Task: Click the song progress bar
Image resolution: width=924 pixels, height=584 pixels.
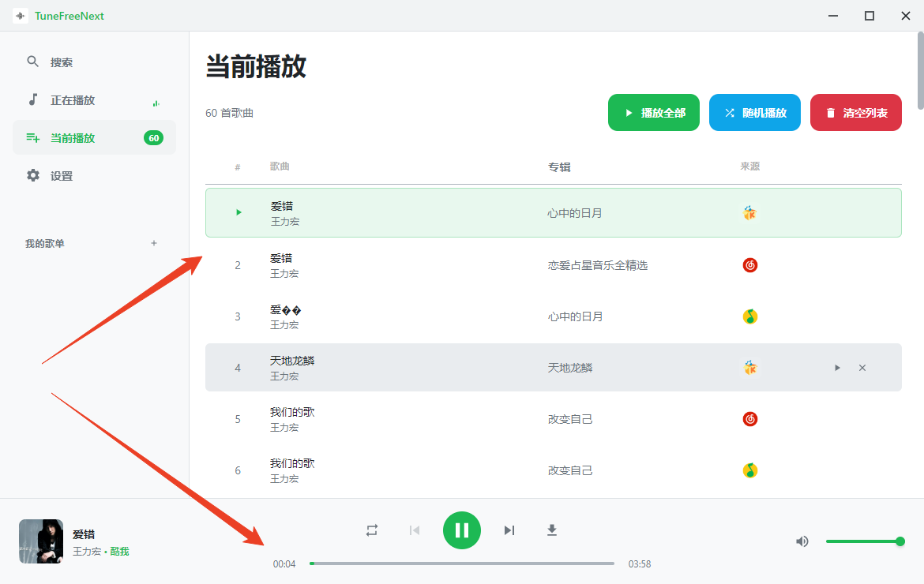Action: (x=462, y=563)
